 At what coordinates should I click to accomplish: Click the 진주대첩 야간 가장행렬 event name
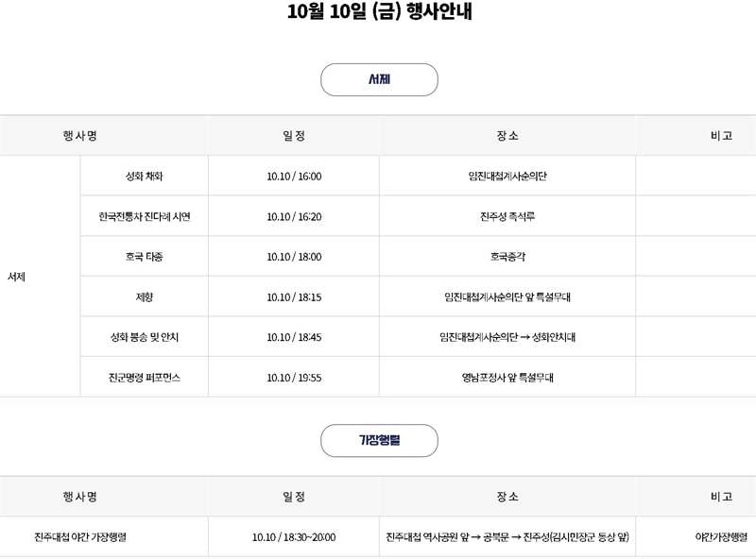(x=80, y=537)
